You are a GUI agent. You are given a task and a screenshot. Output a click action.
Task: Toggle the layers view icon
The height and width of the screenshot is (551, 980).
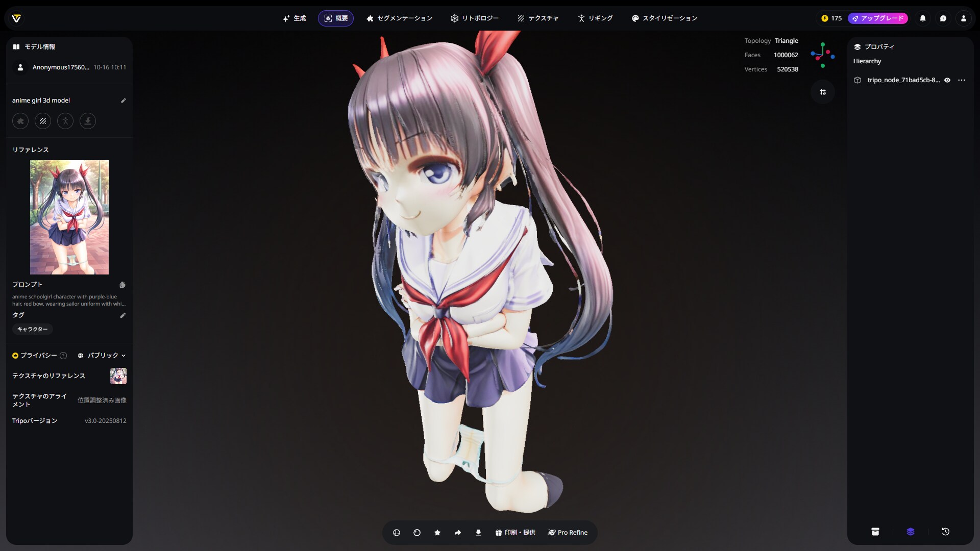[x=910, y=532]
